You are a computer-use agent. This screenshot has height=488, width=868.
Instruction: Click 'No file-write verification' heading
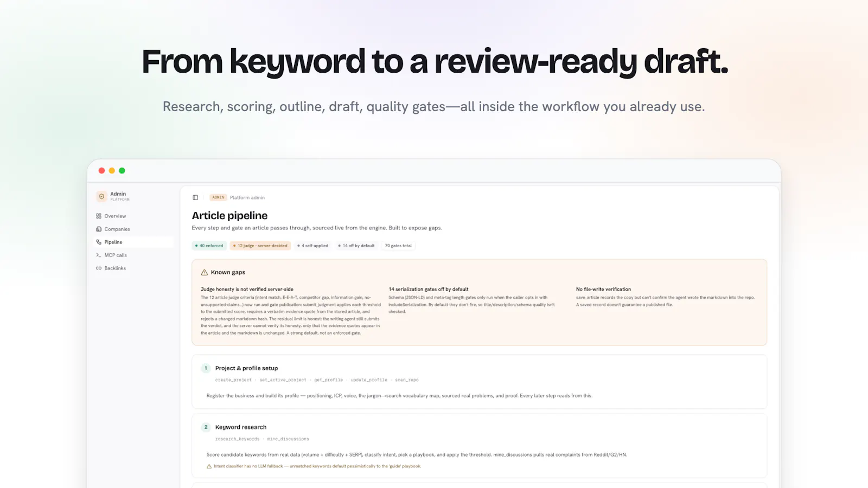point(603,289)
